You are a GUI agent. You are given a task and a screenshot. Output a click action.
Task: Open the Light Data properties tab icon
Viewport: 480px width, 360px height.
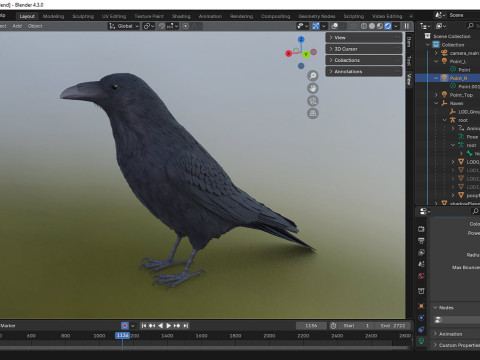[421, 341]
